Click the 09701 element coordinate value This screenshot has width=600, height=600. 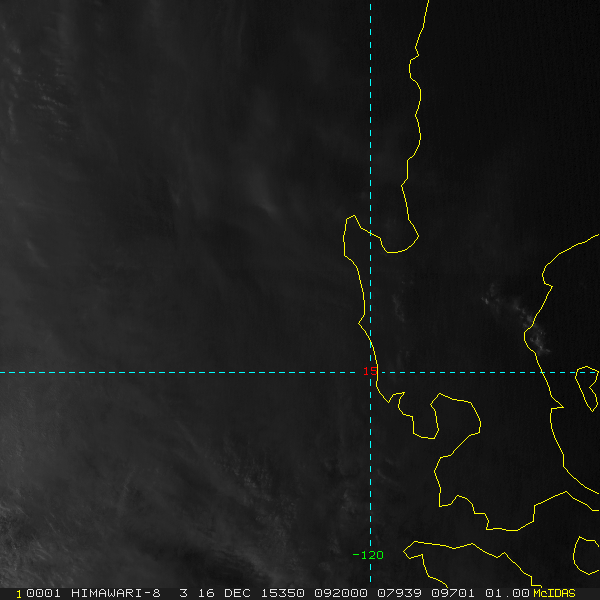coord(453,593)
